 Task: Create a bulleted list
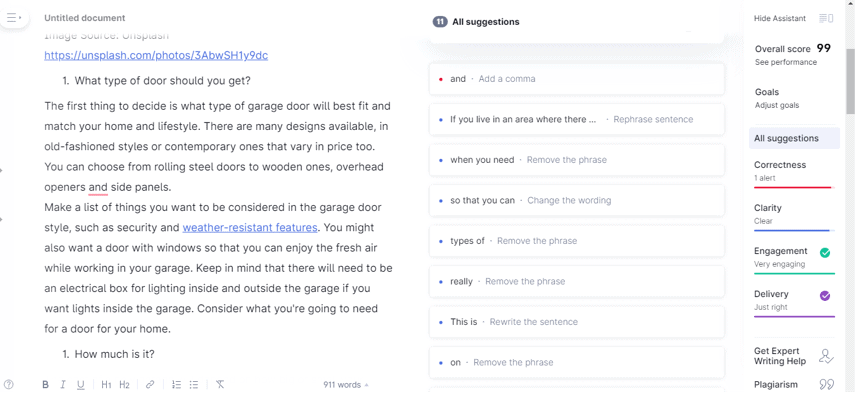tap(194, 384)
